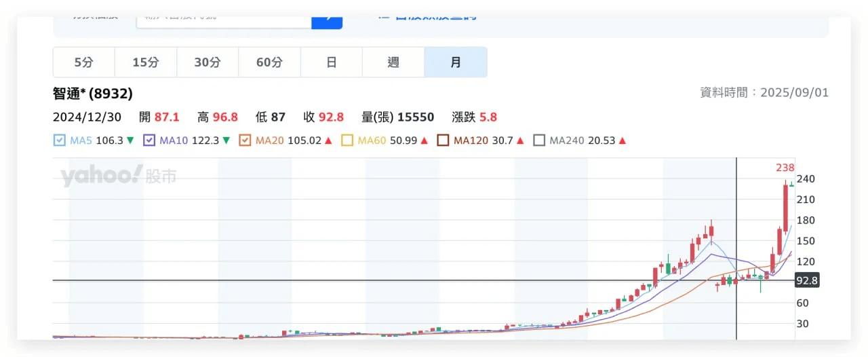Click the 238 peak price label
868x357 pixels.
click(785, 168)
